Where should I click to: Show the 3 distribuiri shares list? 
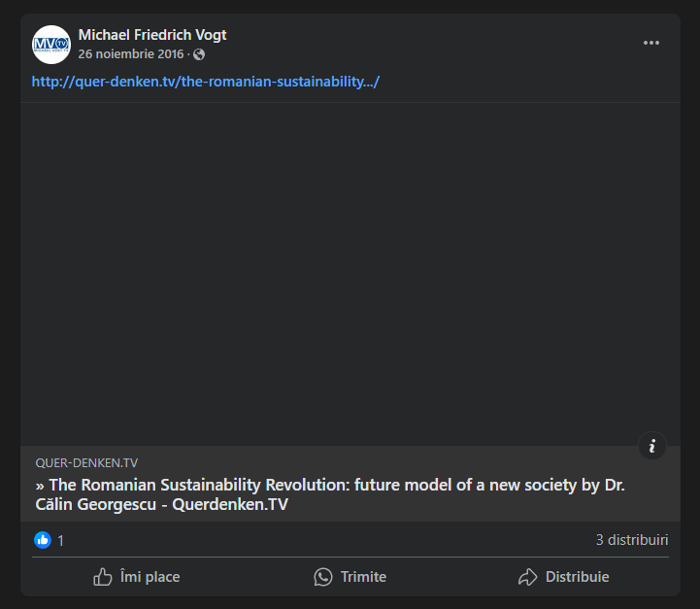point(632,540)
